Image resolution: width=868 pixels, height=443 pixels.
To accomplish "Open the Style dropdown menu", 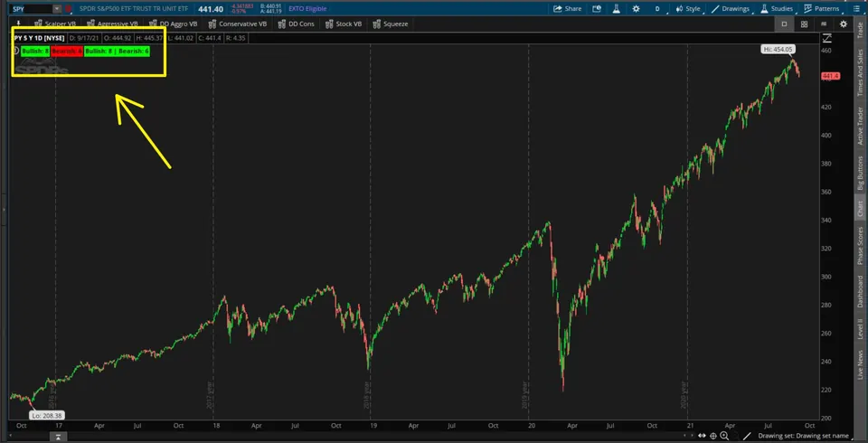I will (x=688, y=9).
